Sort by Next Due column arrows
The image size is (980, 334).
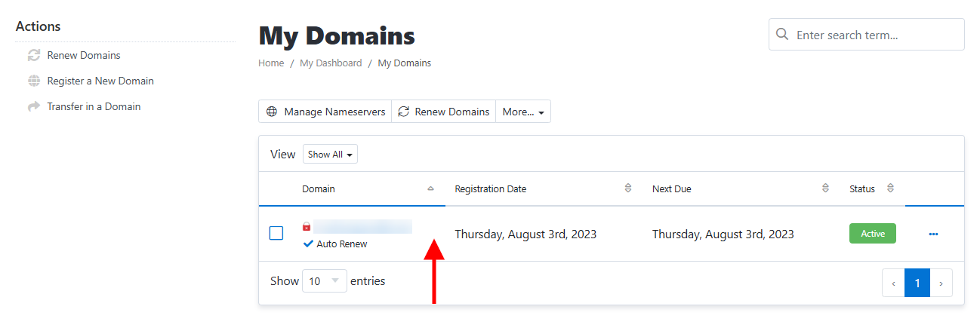pyautogui.click(x=825, y=188)
